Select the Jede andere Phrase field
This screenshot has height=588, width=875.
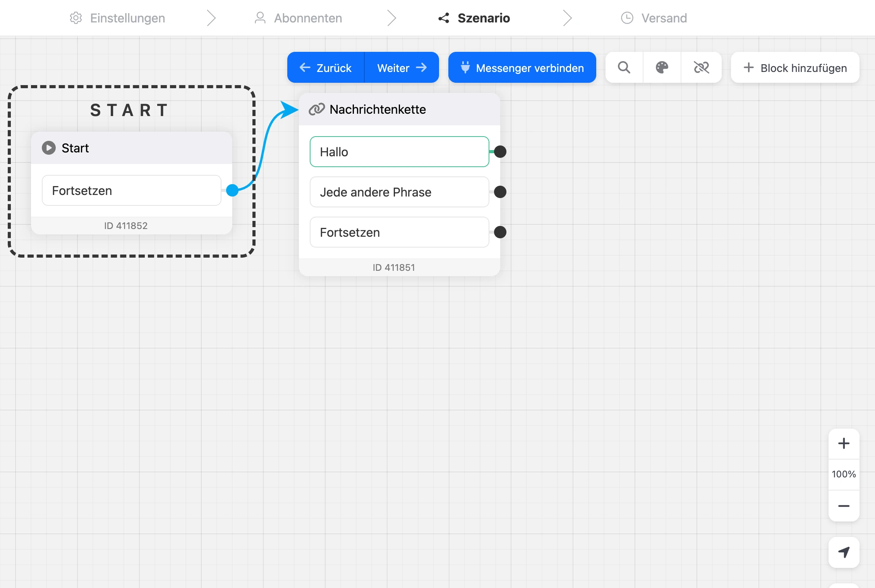pyautogui.click(x=400, y=192)
